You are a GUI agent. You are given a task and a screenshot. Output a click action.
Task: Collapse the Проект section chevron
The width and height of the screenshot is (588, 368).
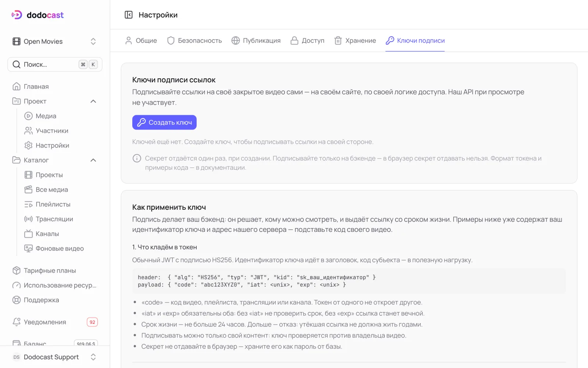[93, 101]
